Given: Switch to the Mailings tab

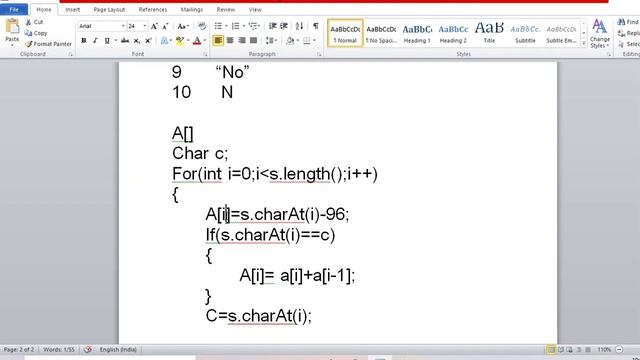Looking at the screenshot, I should 191,9.
